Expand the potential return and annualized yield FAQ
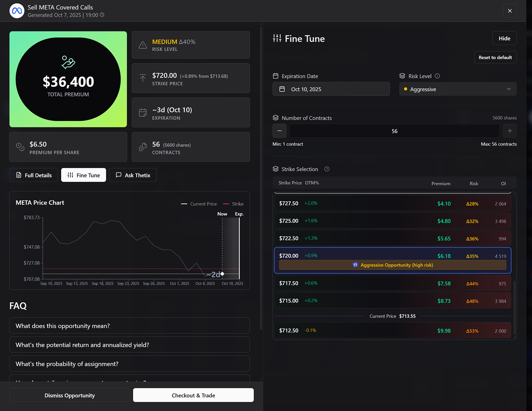 pyautogui.click(x=129, y=345)
